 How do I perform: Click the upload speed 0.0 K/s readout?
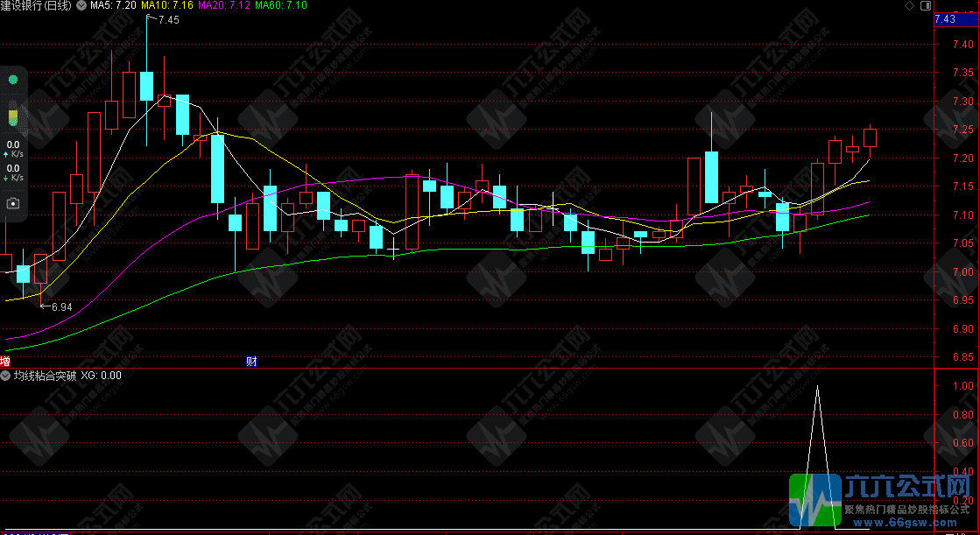point(13,149)
